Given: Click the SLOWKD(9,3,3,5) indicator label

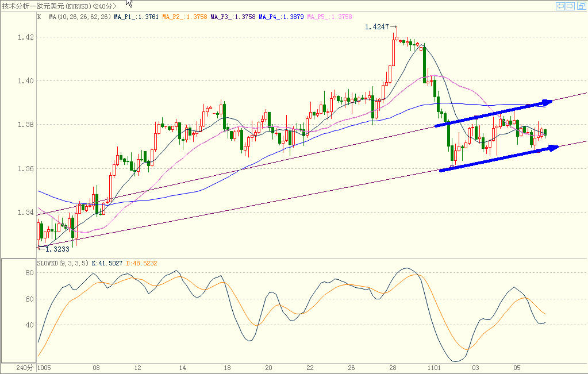Looking at the screenshot, I should pos(63,264).
